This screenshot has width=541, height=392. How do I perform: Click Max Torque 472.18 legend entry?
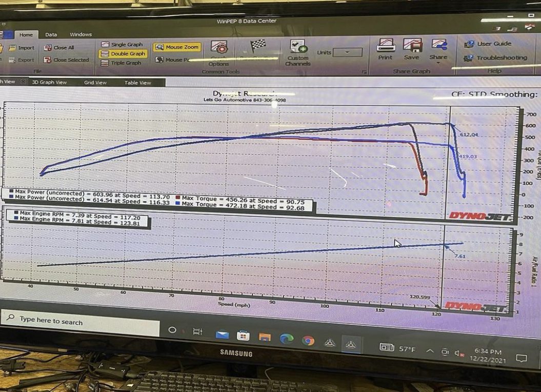point(240,206)
